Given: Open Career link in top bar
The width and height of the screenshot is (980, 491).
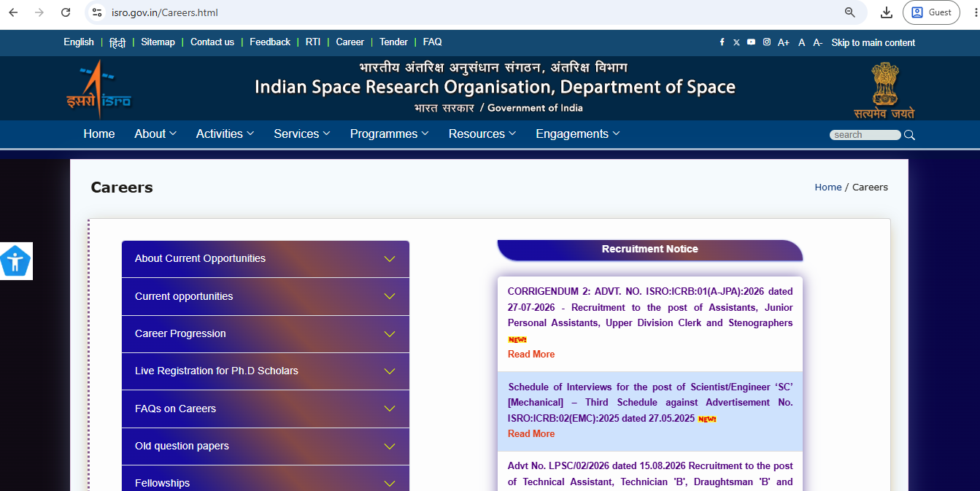Looking at the screenshot, I should pos(350,42).
